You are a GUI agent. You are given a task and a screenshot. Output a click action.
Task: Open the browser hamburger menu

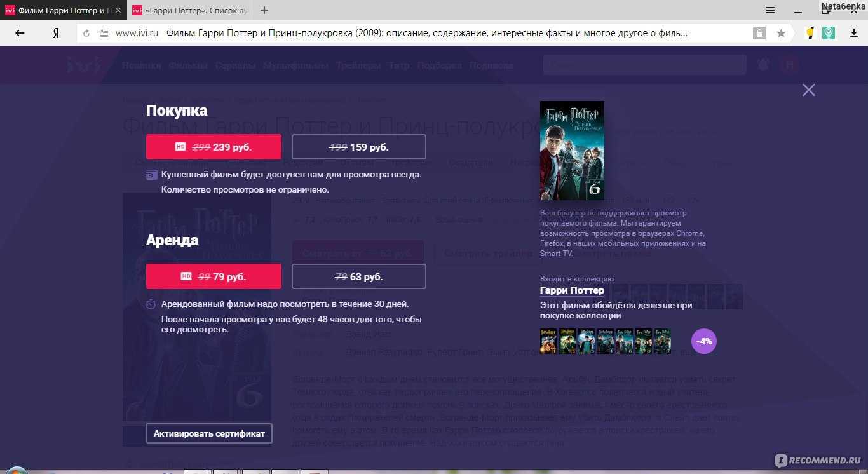click(x=770, y=10)
